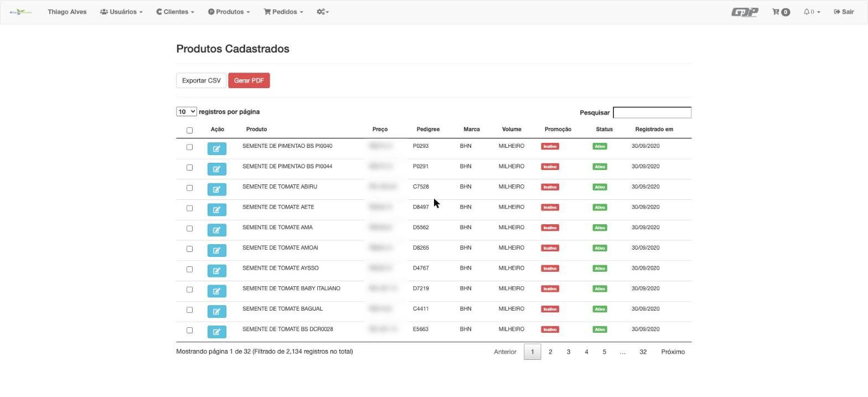Image resolution: width=868 pixels, height=397 pixels.
Task: Open the Pedidos menu
Action: click(283, 12)
